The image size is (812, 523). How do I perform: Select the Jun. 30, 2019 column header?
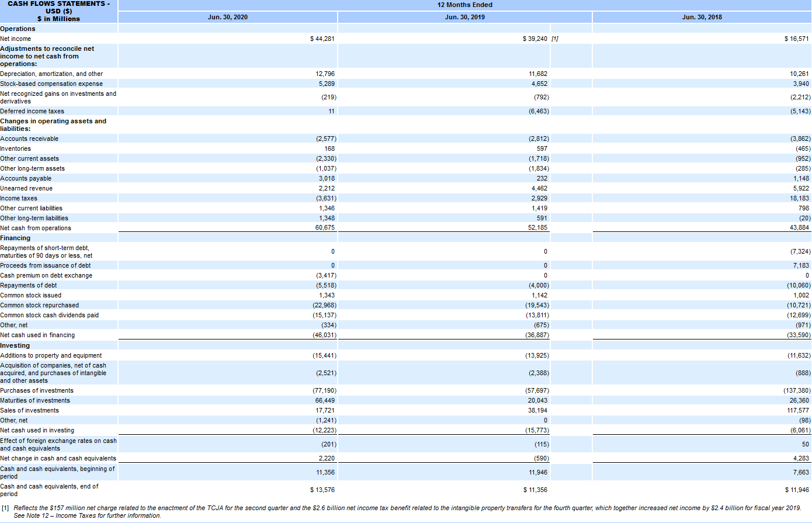tap(464, 17)
